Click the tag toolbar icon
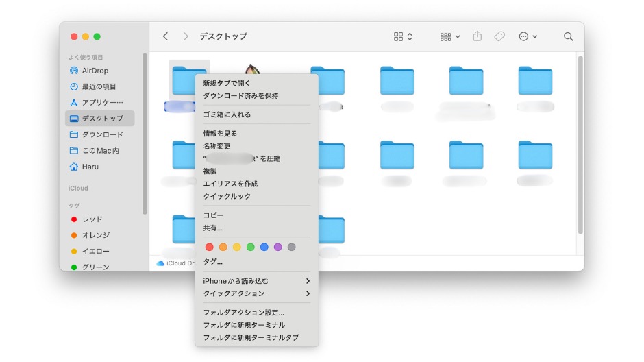Viewport: 644px width, 362px height. click(499, 36)
